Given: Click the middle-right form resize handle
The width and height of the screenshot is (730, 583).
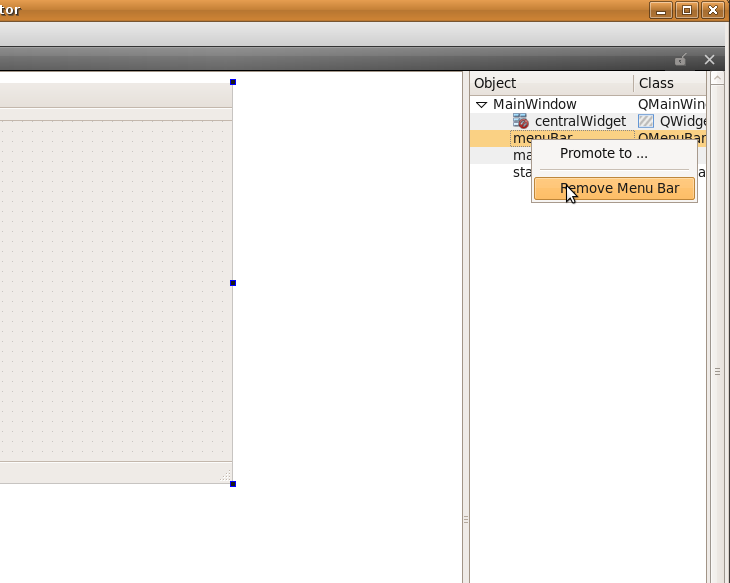Looking at the screenshot, I should click(x=233, y=283).
